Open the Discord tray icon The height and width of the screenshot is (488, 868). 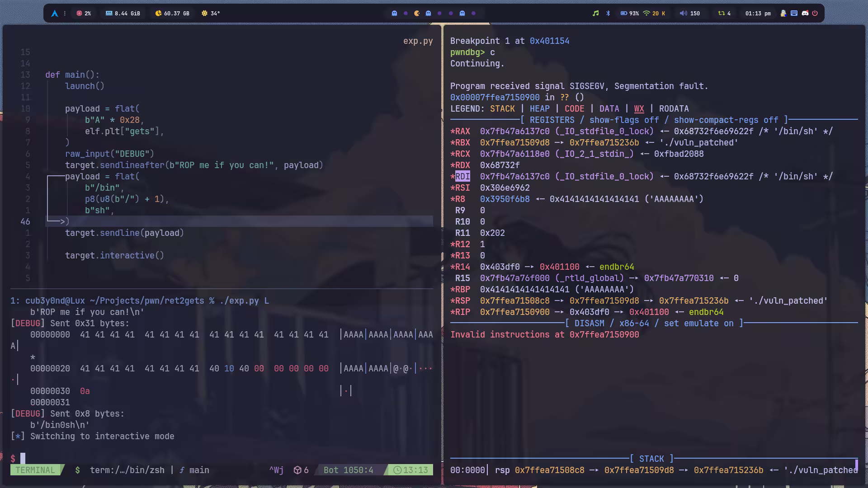click(x=805, y=14)
